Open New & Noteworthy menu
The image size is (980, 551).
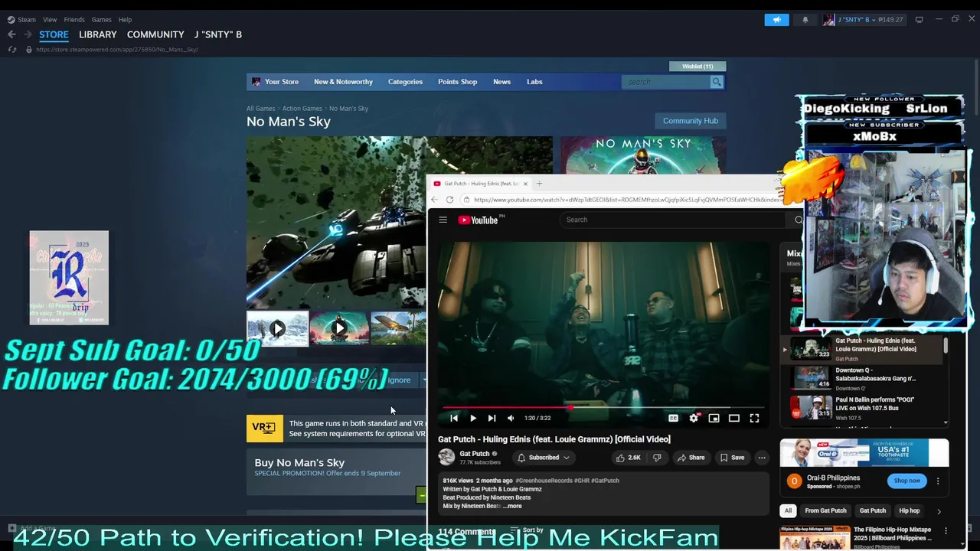(x=343, y=82)
